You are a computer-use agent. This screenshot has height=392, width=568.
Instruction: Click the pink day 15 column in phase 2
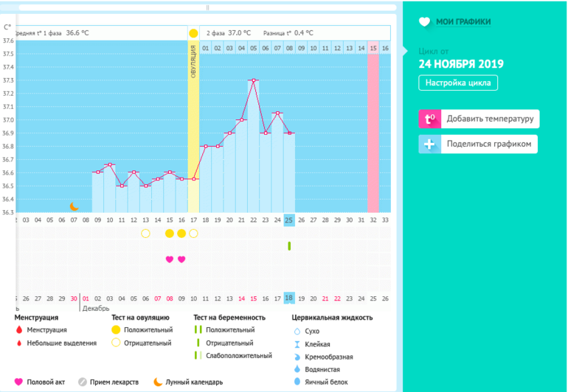(373, 125)
